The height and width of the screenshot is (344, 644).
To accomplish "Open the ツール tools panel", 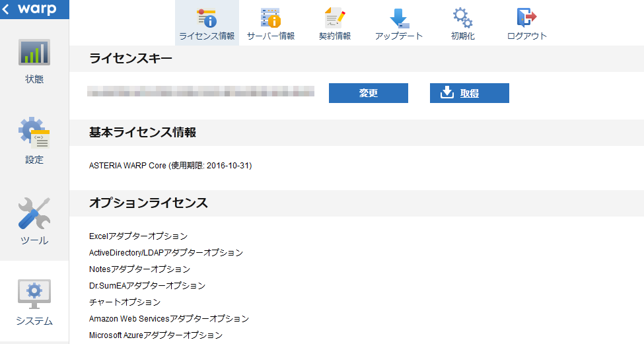I will 34,222.
